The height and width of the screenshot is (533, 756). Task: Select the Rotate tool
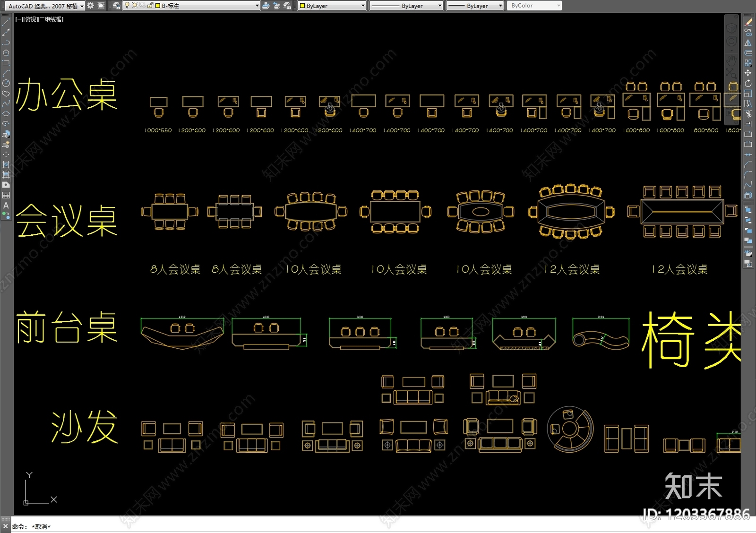click(748, 83)
